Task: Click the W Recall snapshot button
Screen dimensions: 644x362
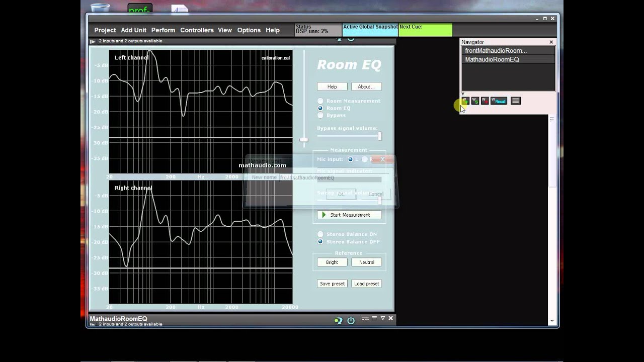Action: pyautogui.click(x=499, y=101)
